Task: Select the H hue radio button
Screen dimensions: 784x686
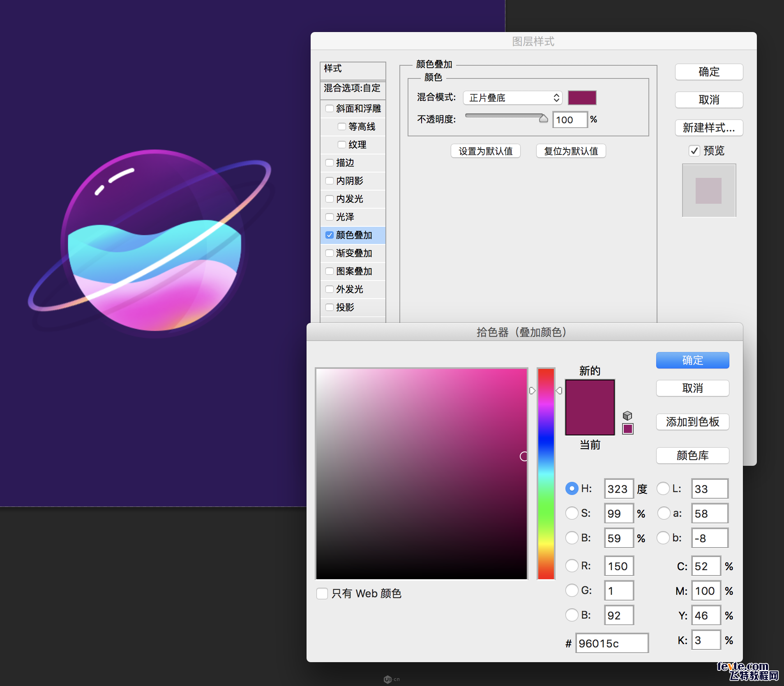Action: pyautogui.click(x=572, y=488)
